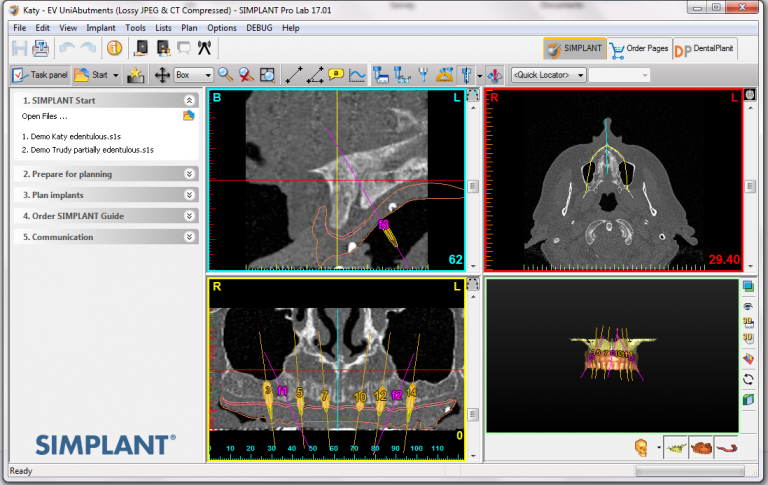
Task: Click the panoramic view slice slider
Action: 473,415
